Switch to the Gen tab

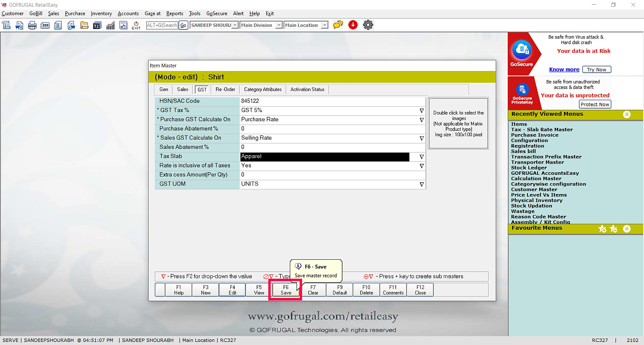164,89
